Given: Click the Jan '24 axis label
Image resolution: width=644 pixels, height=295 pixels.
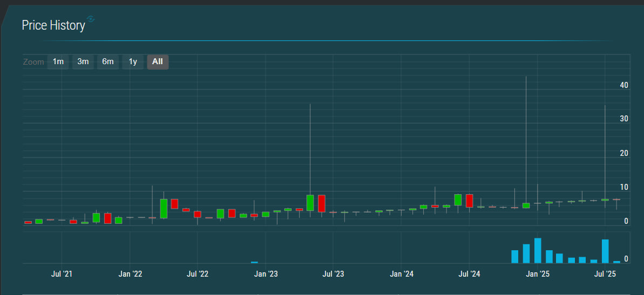Looking at the screenshot, I should click(x=401, y=273).
